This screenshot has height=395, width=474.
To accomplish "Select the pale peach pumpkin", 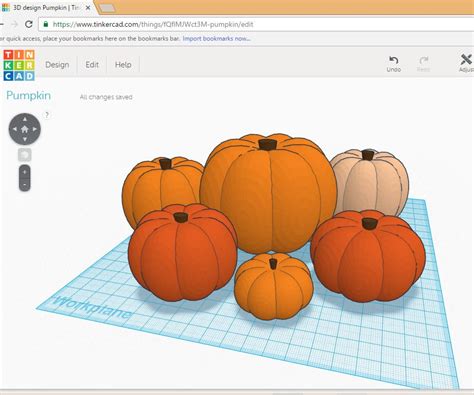I will coord(373,183).
